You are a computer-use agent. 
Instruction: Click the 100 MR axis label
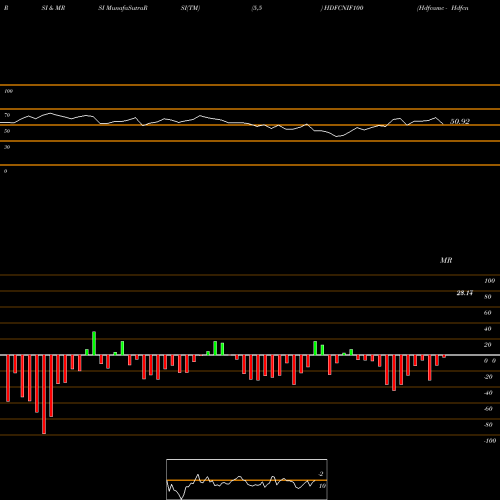(490, 281)
